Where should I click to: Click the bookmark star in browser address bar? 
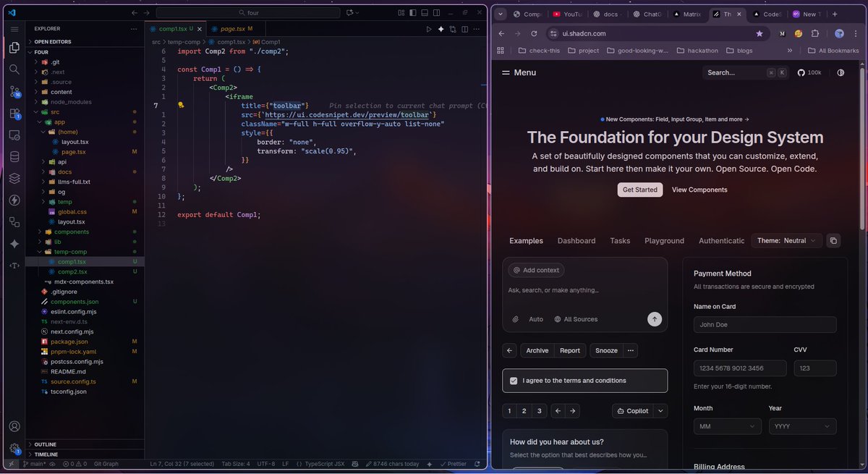[759, 33]
